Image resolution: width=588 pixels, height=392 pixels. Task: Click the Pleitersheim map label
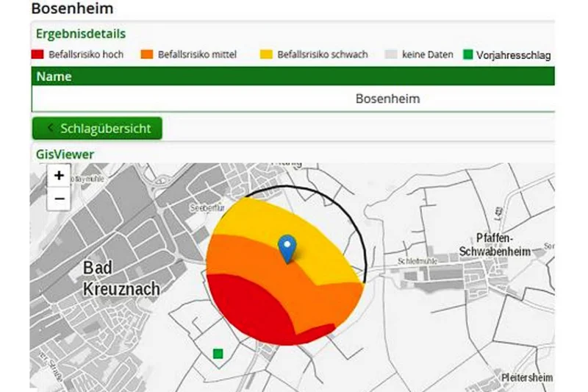527,377
